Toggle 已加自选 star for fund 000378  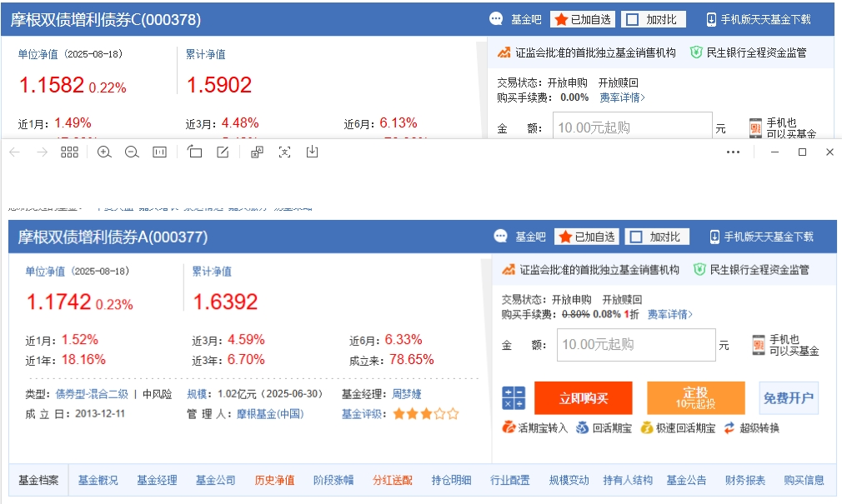(583, 19)
